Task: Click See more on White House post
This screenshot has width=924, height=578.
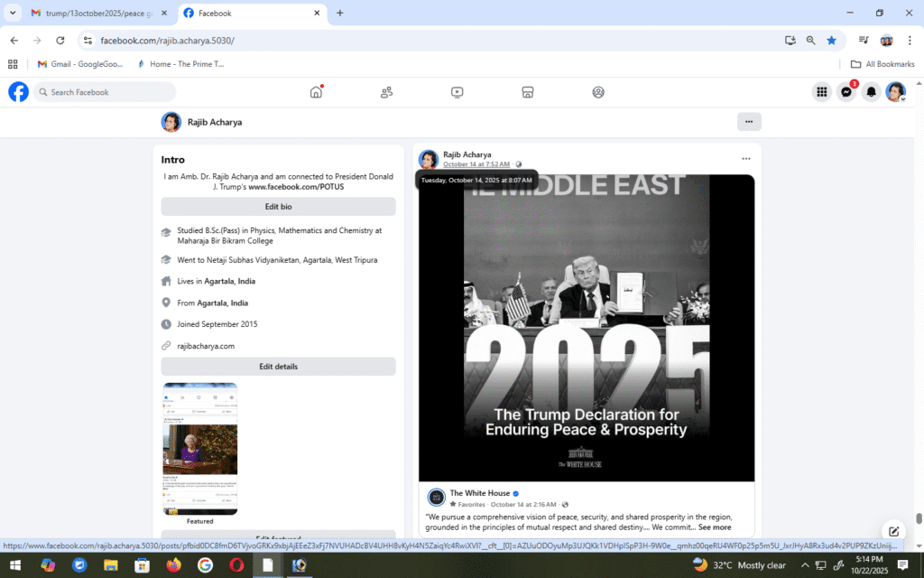Action: [714, 527]
